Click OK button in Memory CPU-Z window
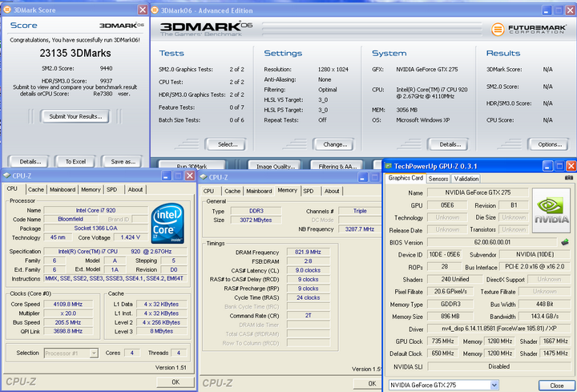 [x=368, y=383]
